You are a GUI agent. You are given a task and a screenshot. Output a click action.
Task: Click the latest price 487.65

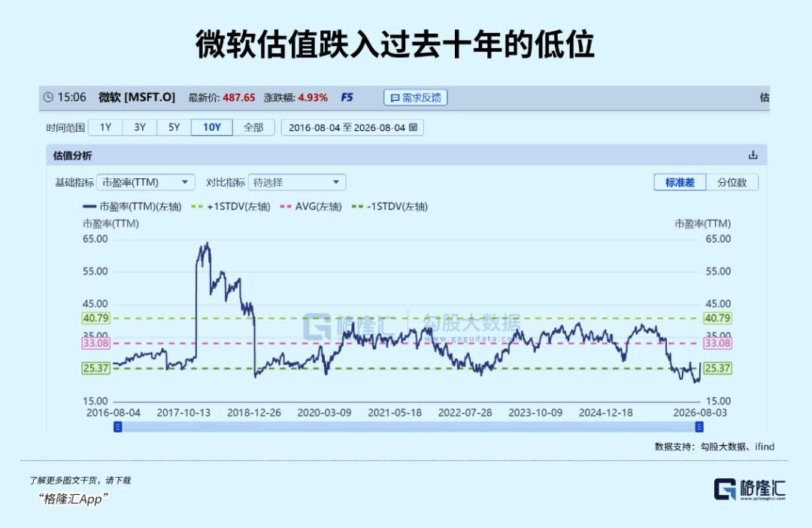239,98
